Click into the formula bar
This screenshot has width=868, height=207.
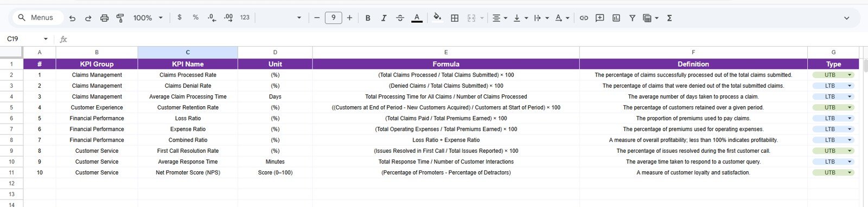pyautogui.click(x=467, y=39)
